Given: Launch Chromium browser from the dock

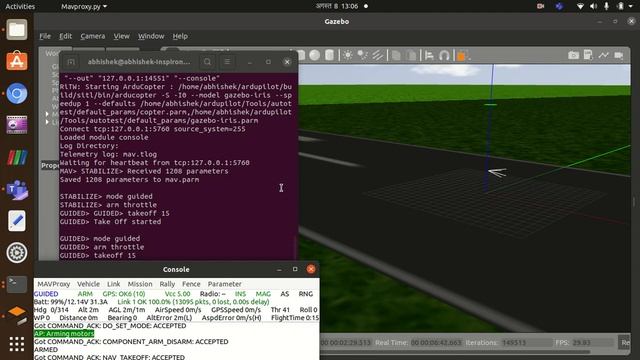Looking at the screenshot, I should (17, 93).
